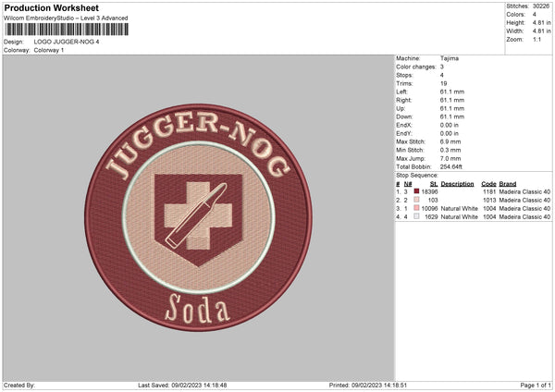Select the Down value 61.1 mm
This screenshot has height=392, width=555.
[x=452, y=116]
